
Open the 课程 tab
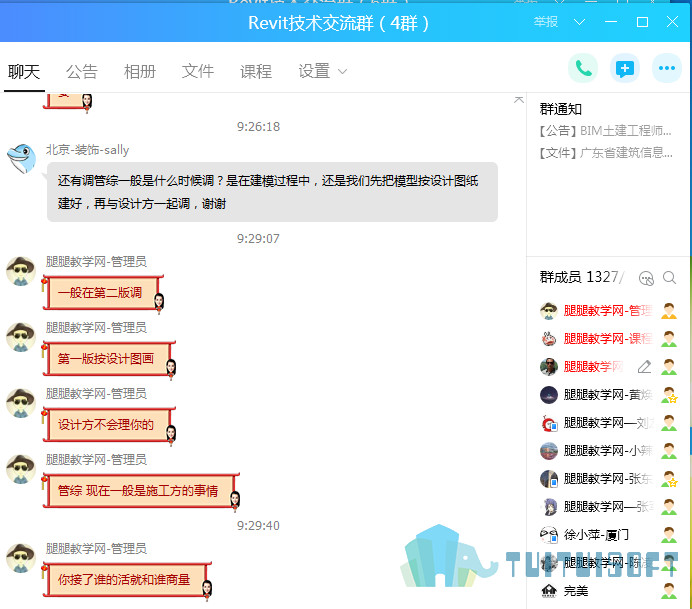coord(256,71)
